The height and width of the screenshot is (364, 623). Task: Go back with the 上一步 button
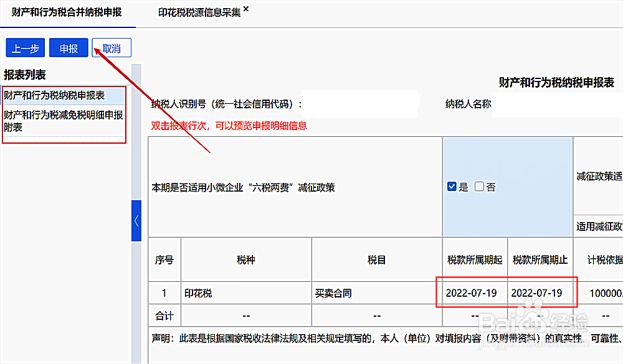[26, 48]
